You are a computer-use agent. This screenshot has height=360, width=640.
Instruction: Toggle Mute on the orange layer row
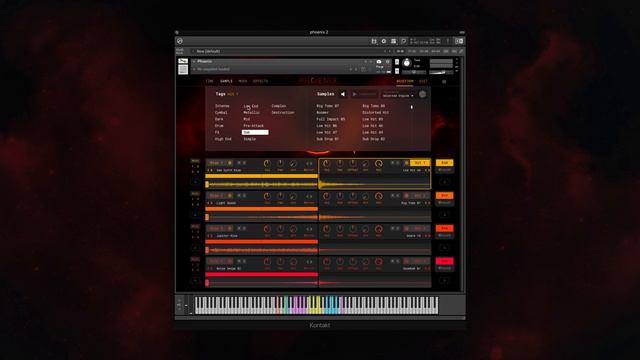click(195, 193)
